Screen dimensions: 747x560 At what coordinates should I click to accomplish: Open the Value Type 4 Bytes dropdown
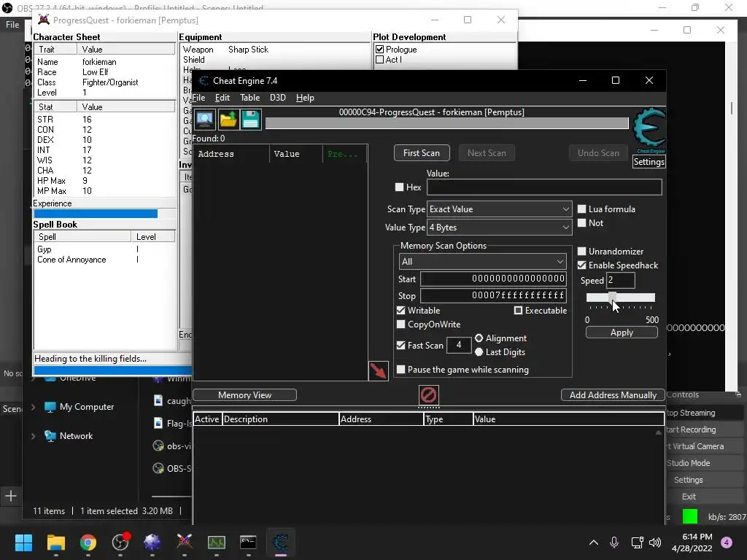[x=499, y=227]
